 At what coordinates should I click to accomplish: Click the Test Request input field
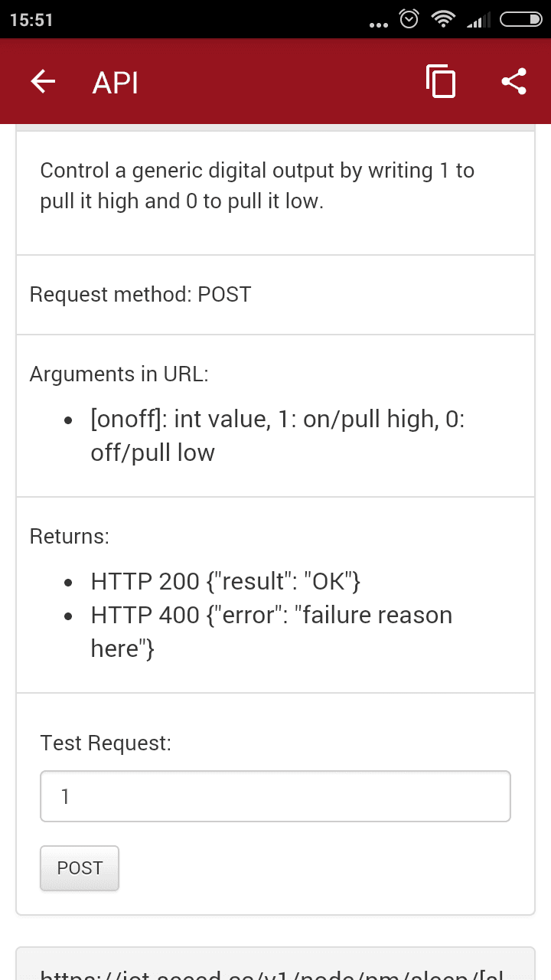pos(275,796)
